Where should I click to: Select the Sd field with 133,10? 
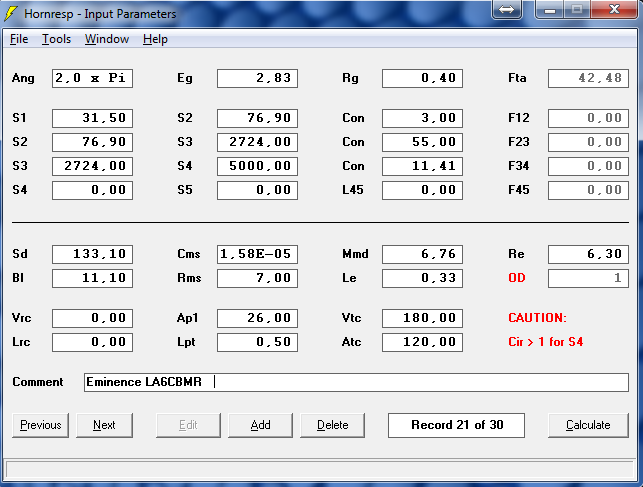point(92,254)
